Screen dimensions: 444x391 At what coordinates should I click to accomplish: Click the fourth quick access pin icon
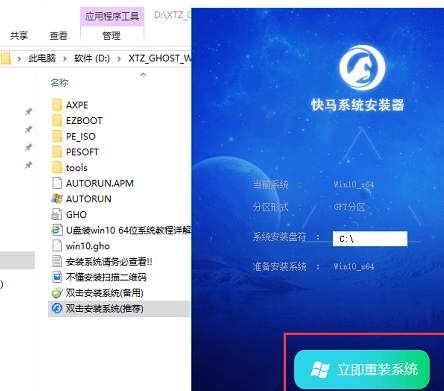pyautogui.click(x=29, y=165)
